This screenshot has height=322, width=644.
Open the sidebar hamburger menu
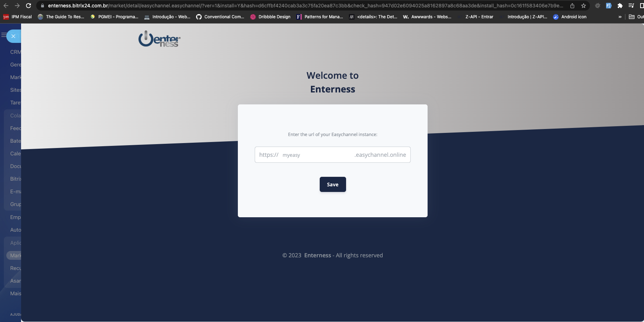tap(4, 35)
